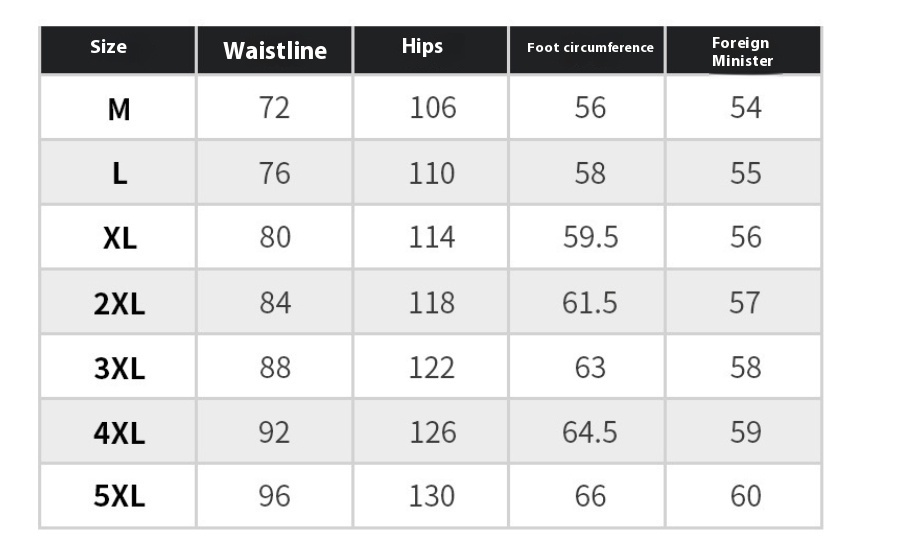Click the hips value 122
The width and height of the screenshot is (916, 545).
pyautogui.click(x=432, y=368)
